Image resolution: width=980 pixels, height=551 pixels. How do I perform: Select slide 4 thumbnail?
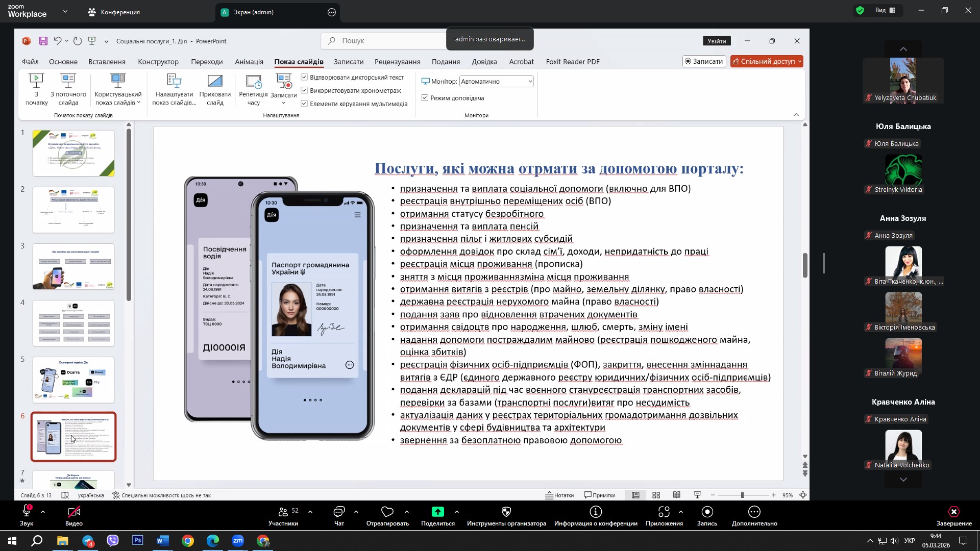73,323
